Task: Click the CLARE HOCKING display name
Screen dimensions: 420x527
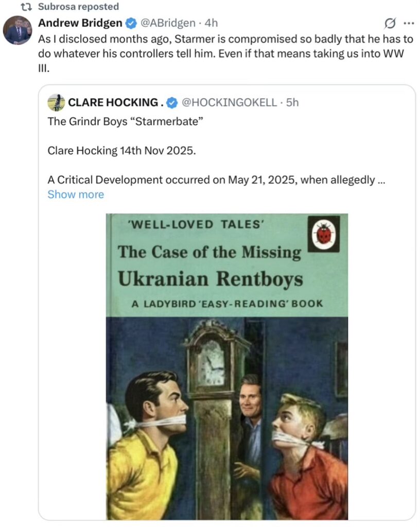Action: [x=116, y=102]
